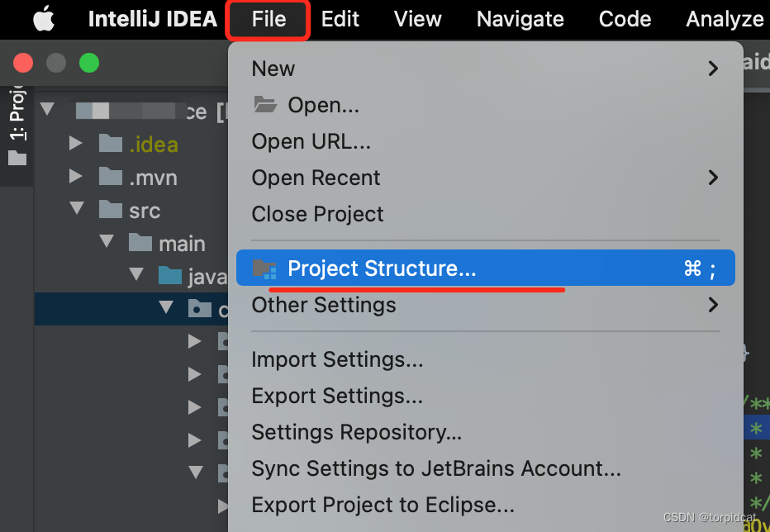Open the File menu
Viewport: 770px width, 532px height.
click(269, 19)
